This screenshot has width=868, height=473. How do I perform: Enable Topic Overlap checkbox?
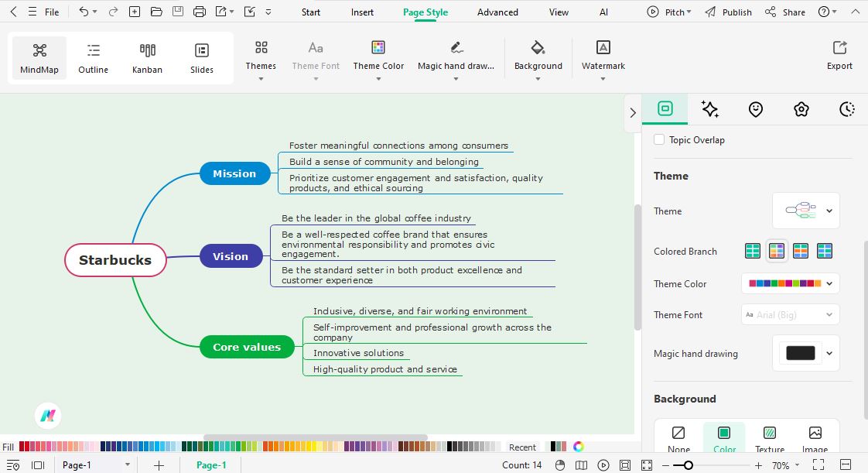pos(659,139)
